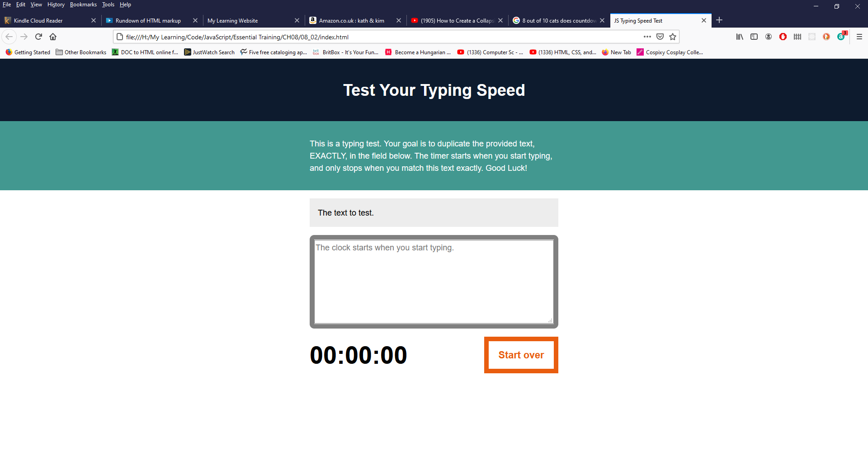Viewport: 868px width, 470px height.
Task: Open the History menu
Action: (x=56, y=5)
